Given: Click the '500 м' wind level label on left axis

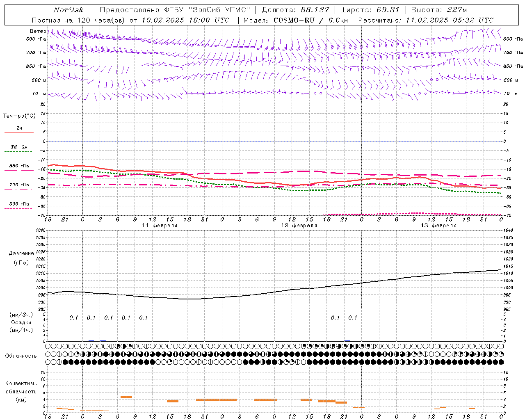Looking at the screenshot, I should tap(39, 80).
